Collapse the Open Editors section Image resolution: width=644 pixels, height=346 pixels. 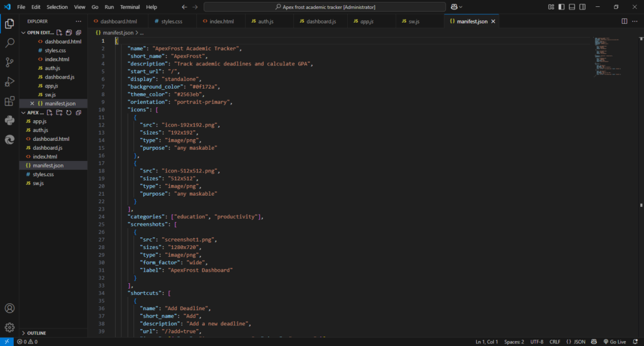pyautogui.click(x=23, y=33)
